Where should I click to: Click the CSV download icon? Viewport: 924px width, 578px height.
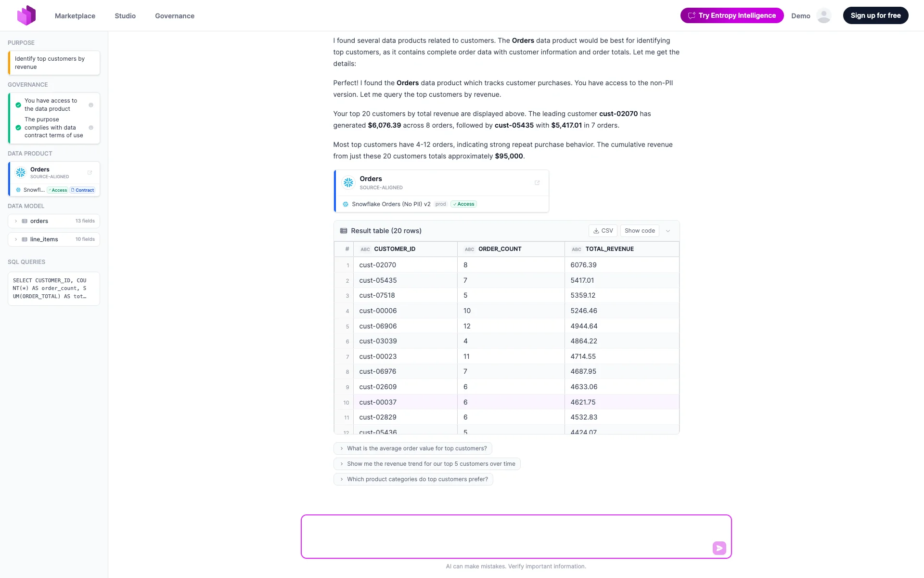click(595, 231)
